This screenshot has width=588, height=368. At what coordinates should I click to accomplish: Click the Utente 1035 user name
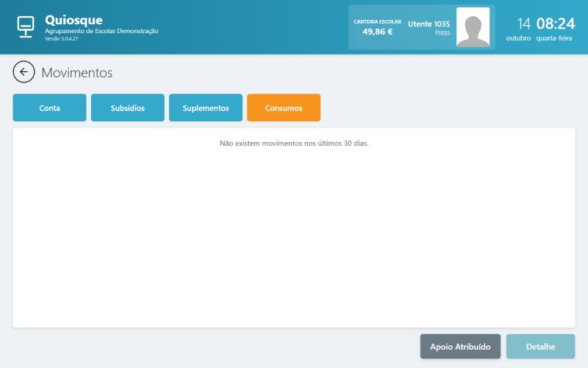pyautogui.click(x=429, y=24)
